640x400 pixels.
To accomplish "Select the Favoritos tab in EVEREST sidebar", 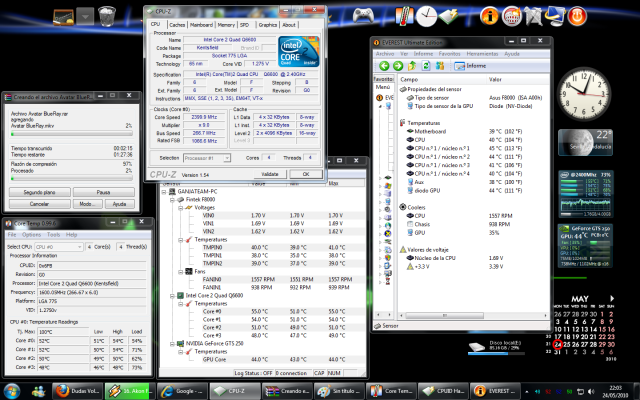I will click(384, 79).
